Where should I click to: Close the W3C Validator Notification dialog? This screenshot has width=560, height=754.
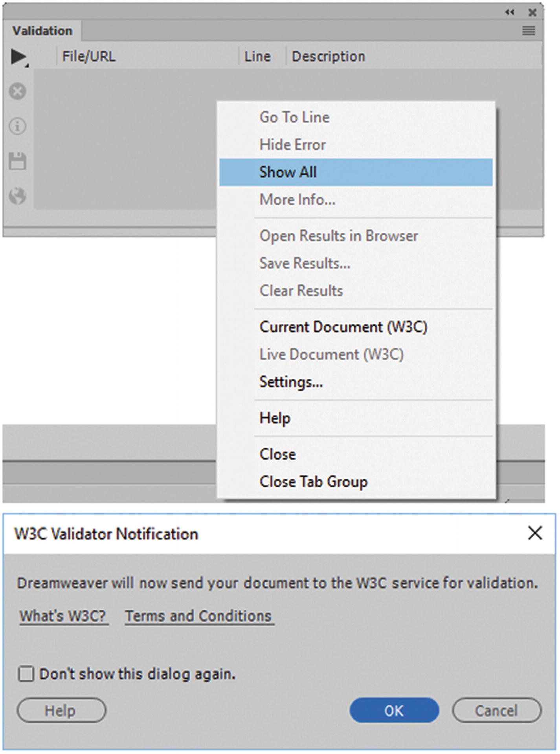[535, 533]
